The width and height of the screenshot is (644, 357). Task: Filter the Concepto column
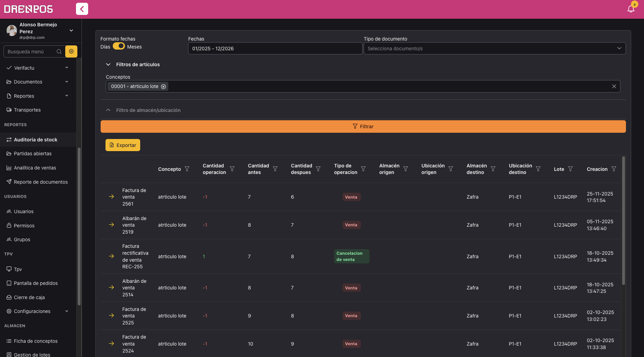point(187,169)
